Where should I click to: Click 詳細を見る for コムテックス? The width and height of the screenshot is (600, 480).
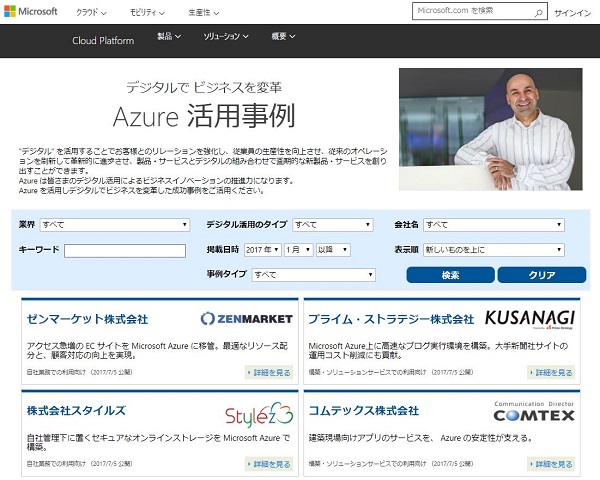(551, 464)
